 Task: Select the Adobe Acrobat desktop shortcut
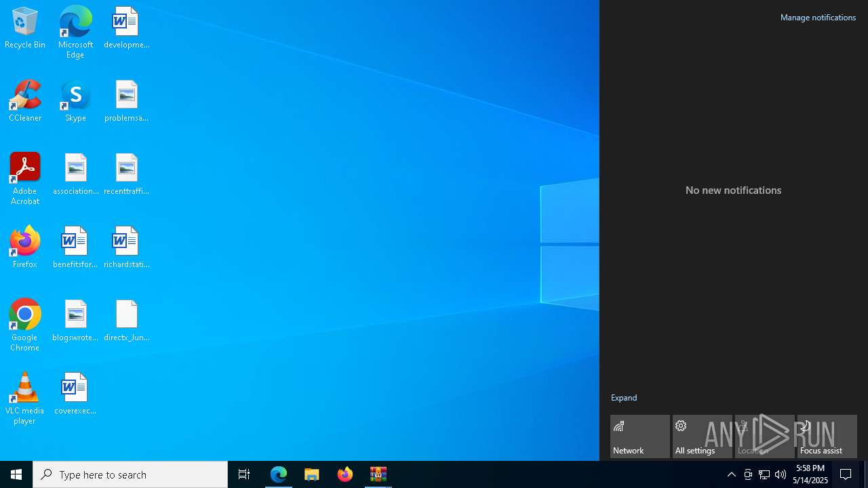[x=25, y=179]
